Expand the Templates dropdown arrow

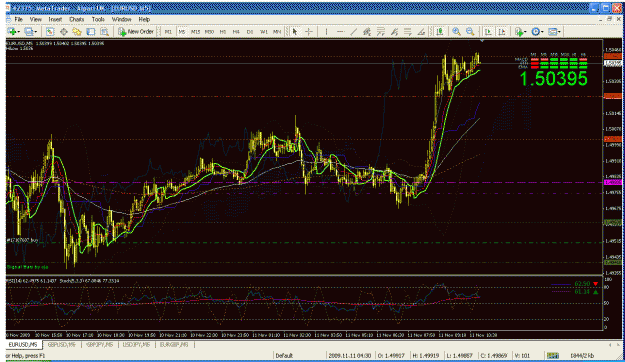click(559, 32)
